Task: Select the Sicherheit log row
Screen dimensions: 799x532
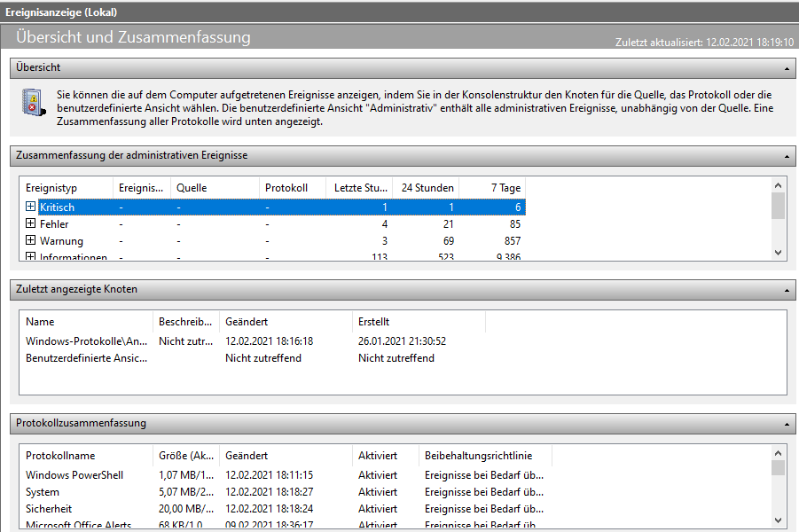Action: 286,509
